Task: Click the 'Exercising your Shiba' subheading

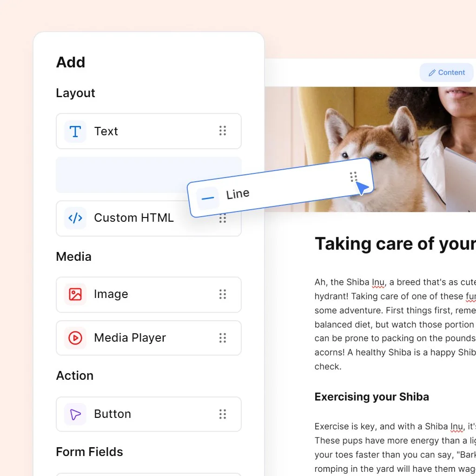Action: tap(371, 397)
